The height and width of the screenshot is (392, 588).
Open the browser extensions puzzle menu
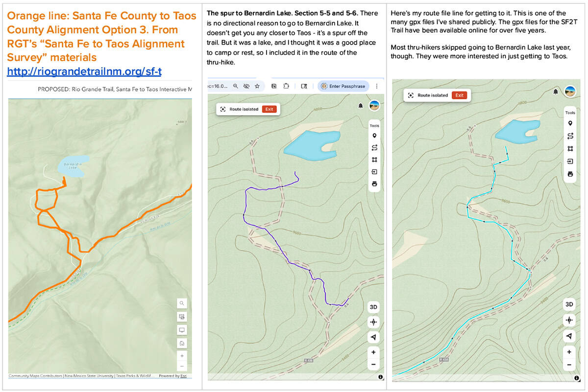point(288,86)
